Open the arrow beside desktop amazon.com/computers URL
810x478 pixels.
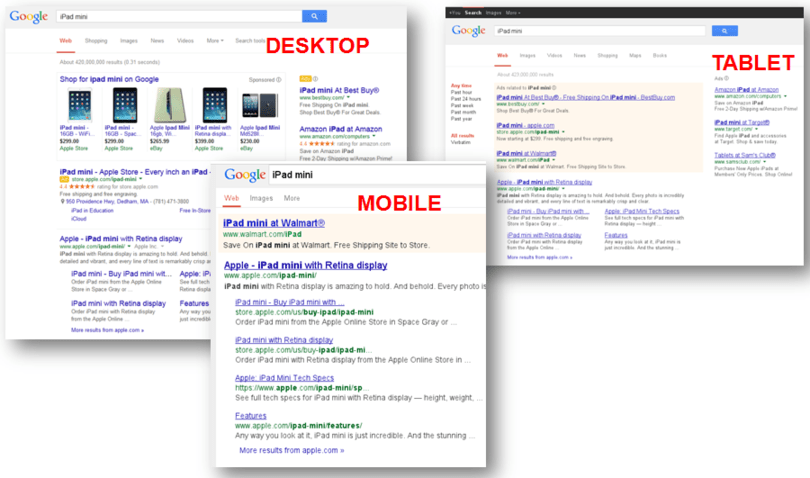(374, 136)
